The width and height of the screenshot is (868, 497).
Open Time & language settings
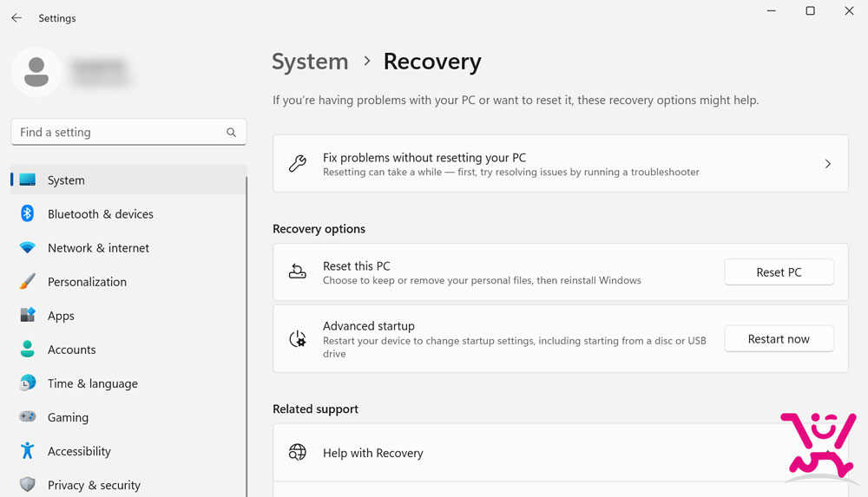tap(128, 383)
